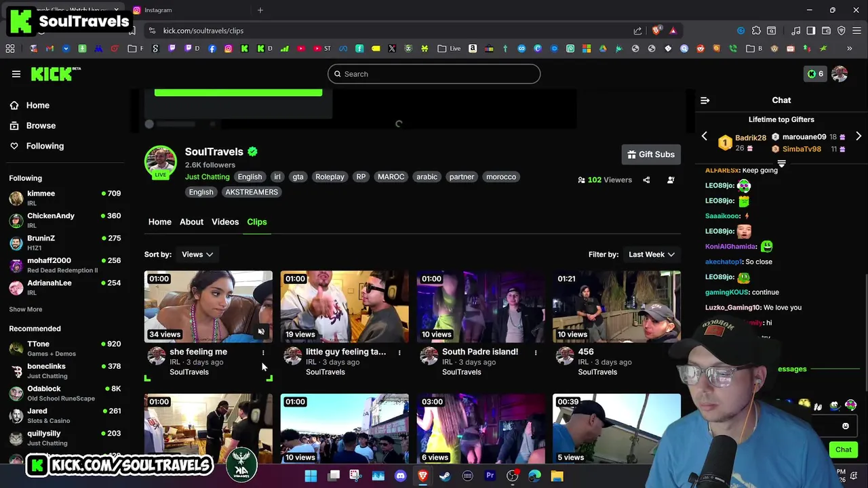Open the 'she feeling me' clip thumbnail
868x488 pixels.
coord(208,306)
